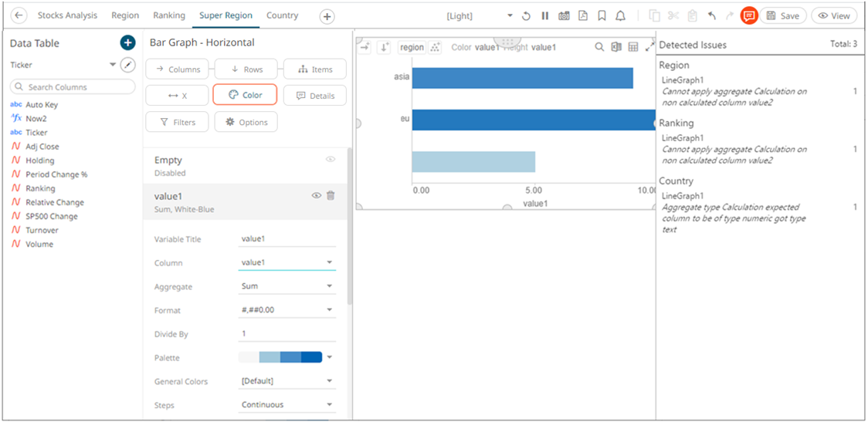
Task: Pause data refresh with the pause icon
Action: [544, 15]
